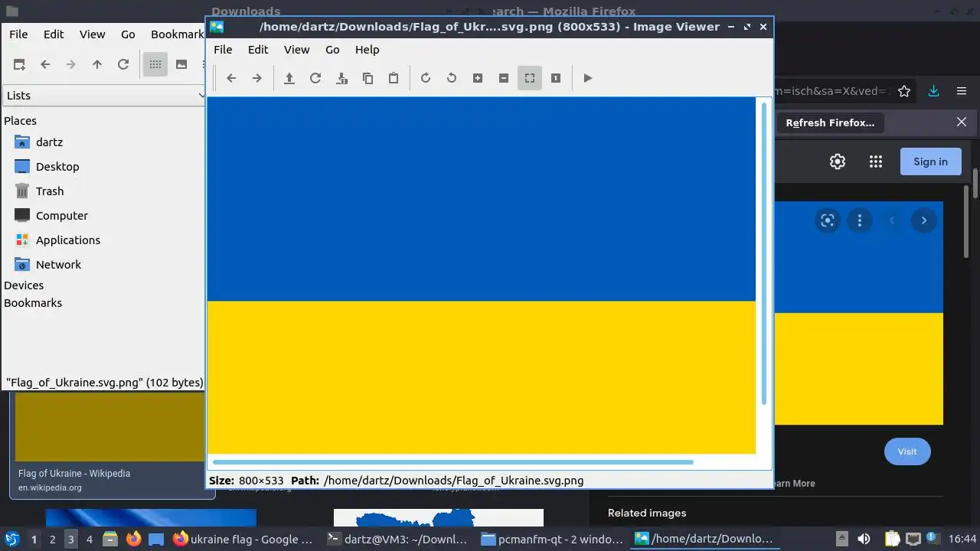The width and height of the screenshot is (980, 551).
Task: Bookmark page with Firefox star icon
Action: pos(904,91)
